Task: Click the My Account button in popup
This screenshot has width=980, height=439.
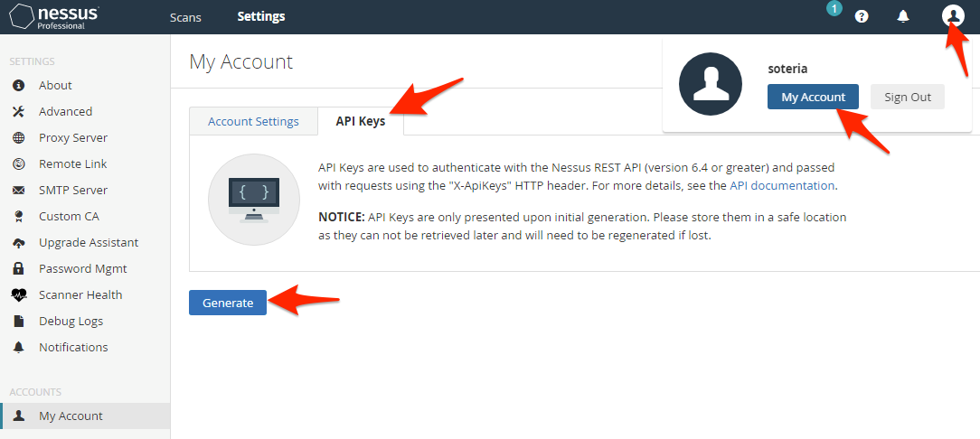Action: point(813,97)
